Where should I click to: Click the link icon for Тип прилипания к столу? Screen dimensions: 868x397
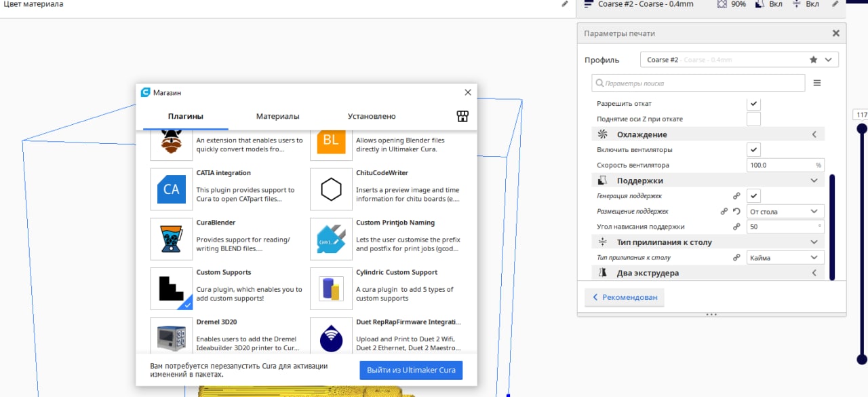click(x=736, y=258)
